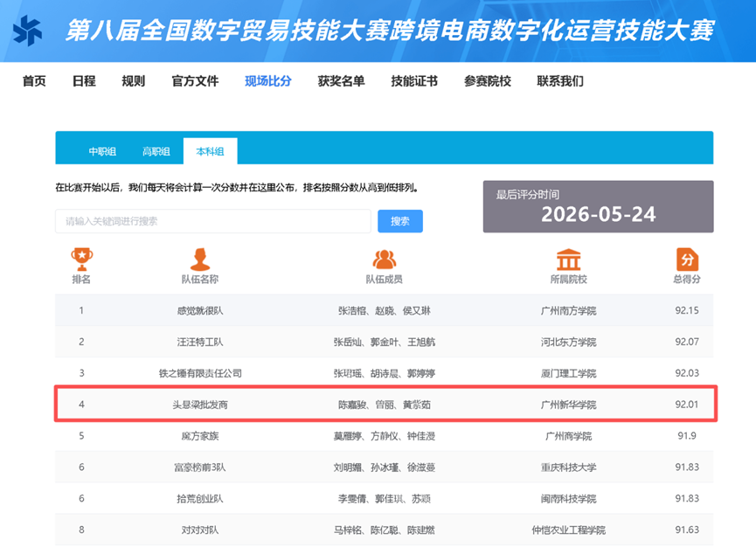This screenshot has width=756, height=554.
Task: Select the 本科组 tab
Action: pyautogui.click(x=211, y=151)
